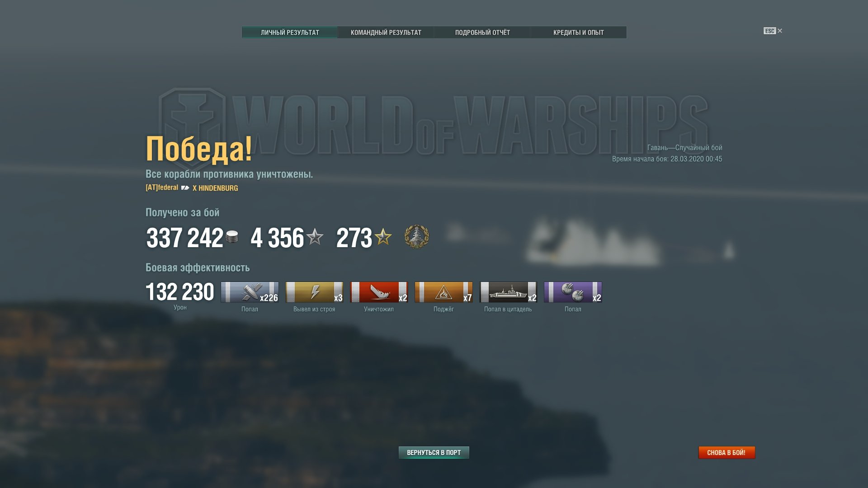Click the achievement medal with wreath
Viewport: 868px width, 488px height.
click(416, 237)
